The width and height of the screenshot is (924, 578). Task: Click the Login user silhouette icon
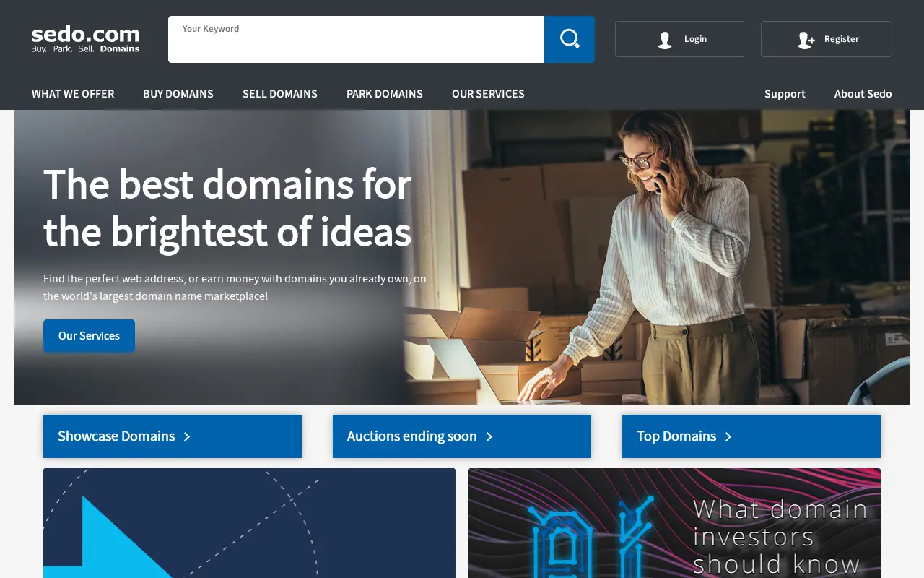(x=665, y=40)
